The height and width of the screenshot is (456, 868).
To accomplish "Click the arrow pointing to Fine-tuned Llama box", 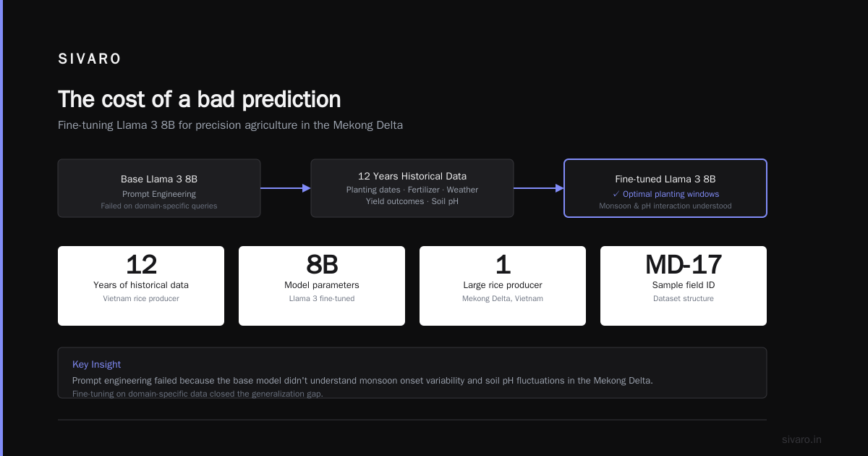I will coord(539,188).
